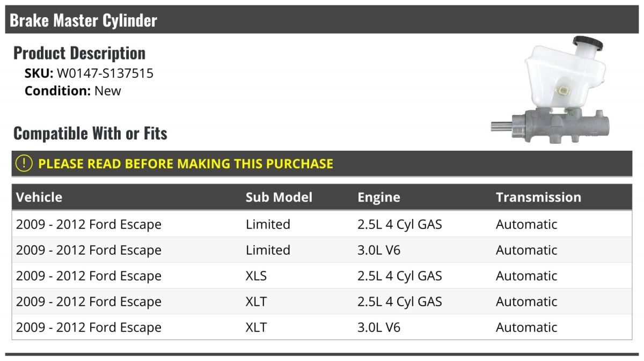
Task: Click the PLEASE READ BEFORE MAKING THIS PURCHASE banner
Action: (322, 164)
